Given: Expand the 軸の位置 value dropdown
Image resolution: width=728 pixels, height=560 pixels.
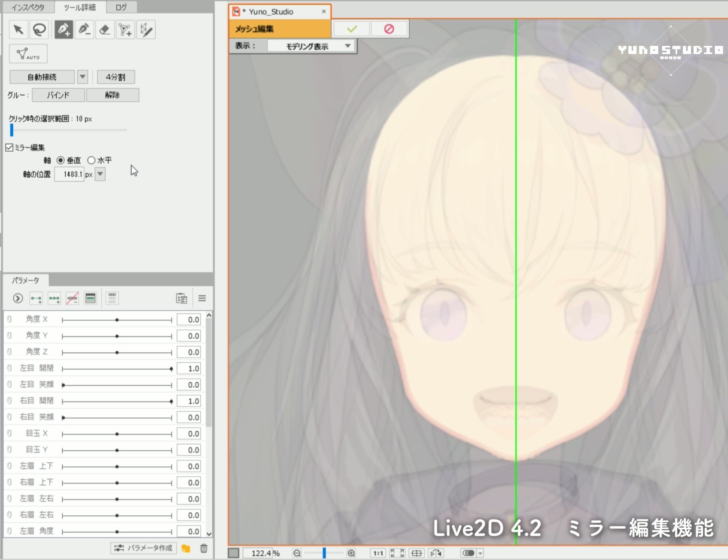Looking at the screenshot, I should tap(100, 174).
